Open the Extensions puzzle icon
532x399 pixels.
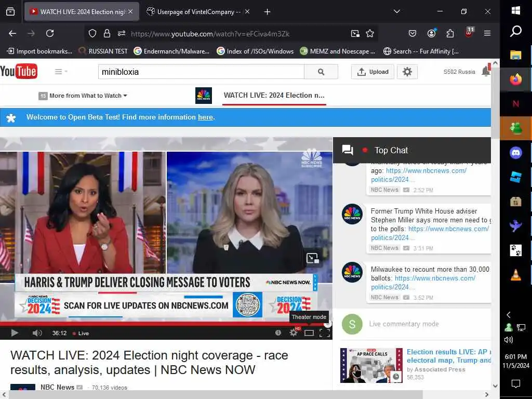coord(450,33)
